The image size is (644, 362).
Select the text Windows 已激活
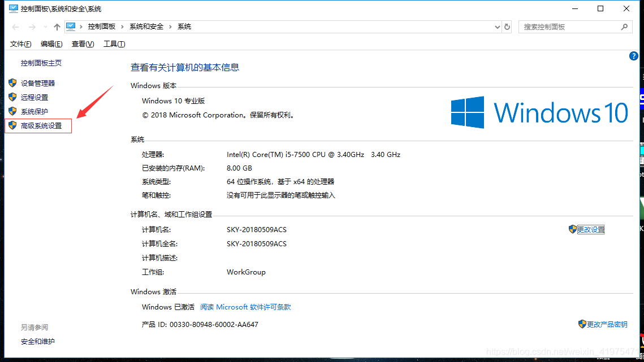168,307
